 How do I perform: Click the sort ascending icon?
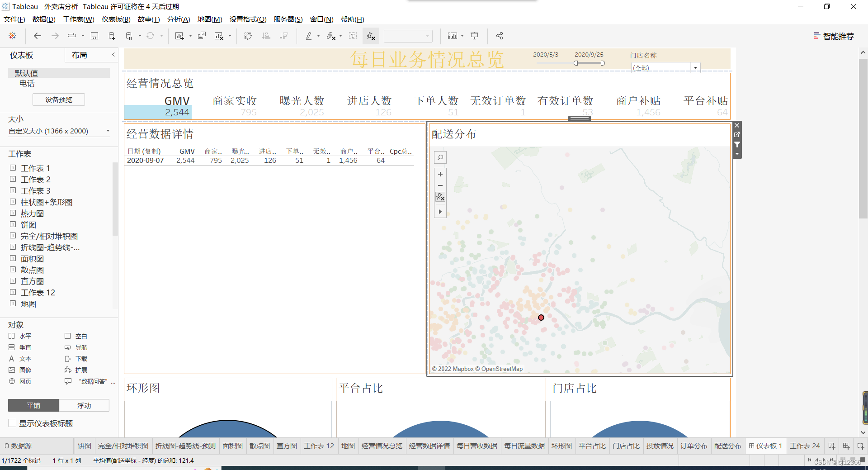click(266, 36)
